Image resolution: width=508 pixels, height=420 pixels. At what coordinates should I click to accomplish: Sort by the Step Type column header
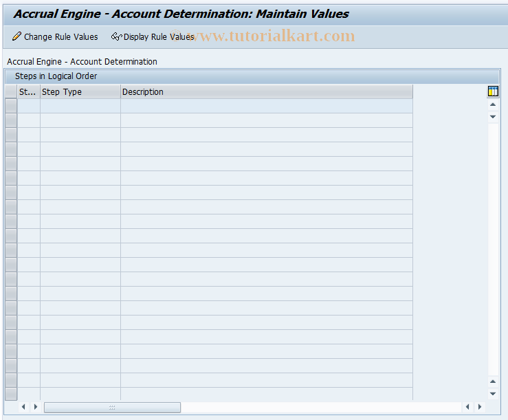pyautogui.click(x=80, y=91)
